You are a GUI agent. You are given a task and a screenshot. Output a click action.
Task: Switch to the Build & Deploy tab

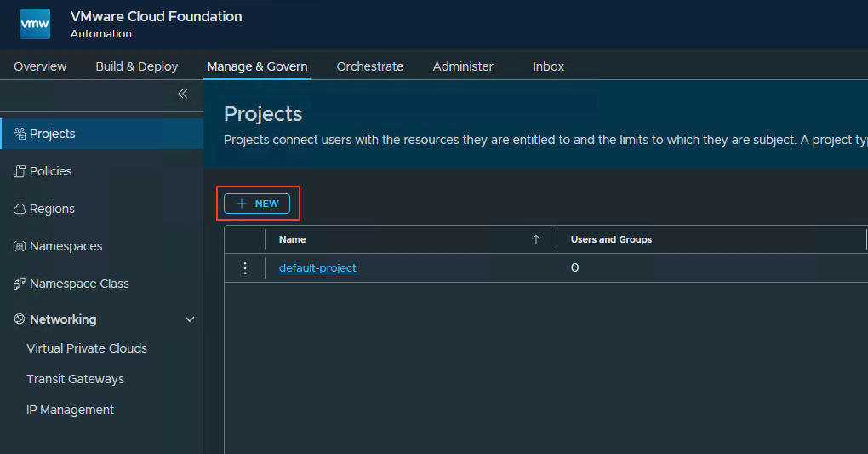(x=137, y=66)
